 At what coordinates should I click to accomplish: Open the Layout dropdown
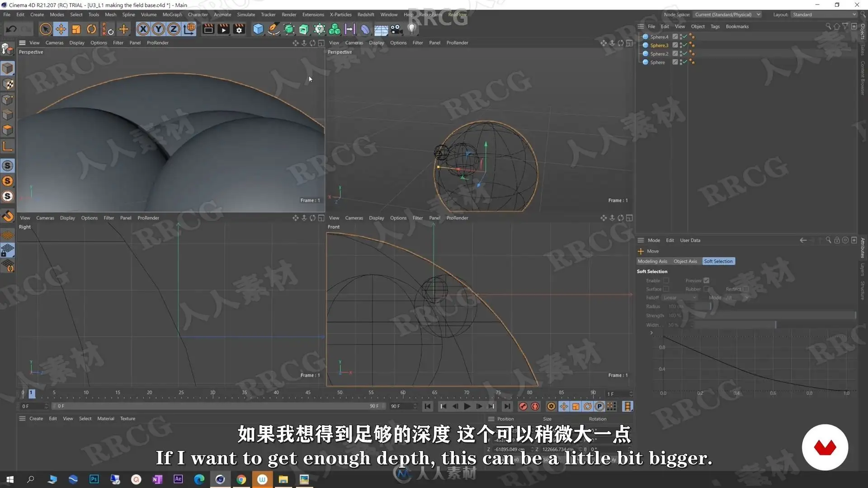[x=824, y=14]
